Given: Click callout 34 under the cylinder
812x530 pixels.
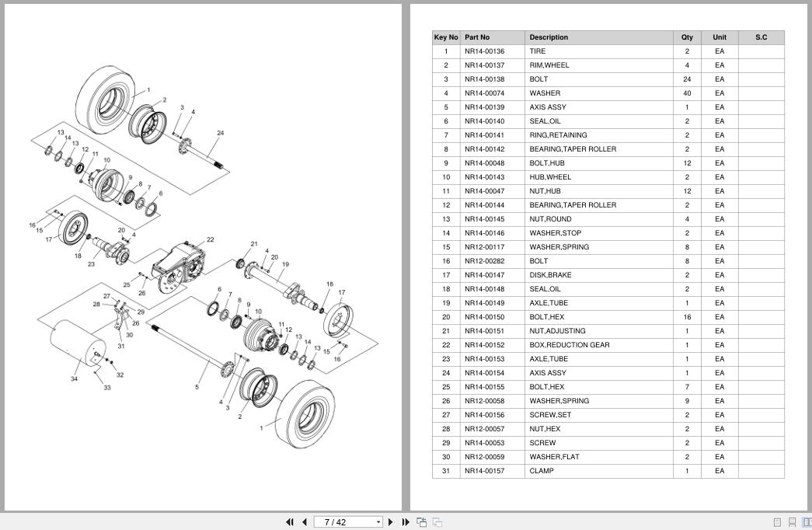Looking at the screenshot, I should [74, 378].
